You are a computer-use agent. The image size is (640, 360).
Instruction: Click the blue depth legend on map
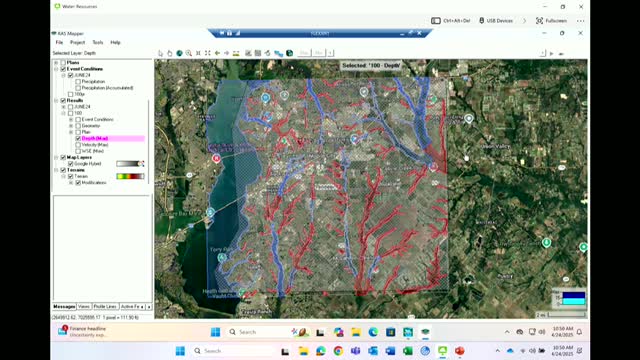(569, 298)
